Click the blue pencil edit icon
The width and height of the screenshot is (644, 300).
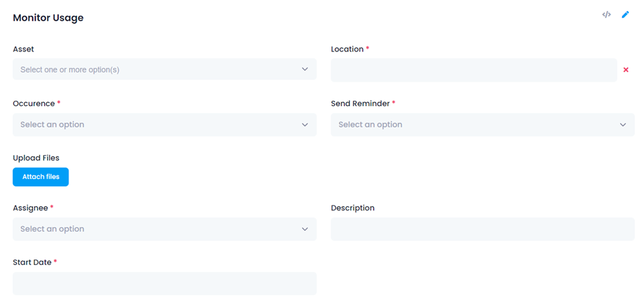click(625, 15)
